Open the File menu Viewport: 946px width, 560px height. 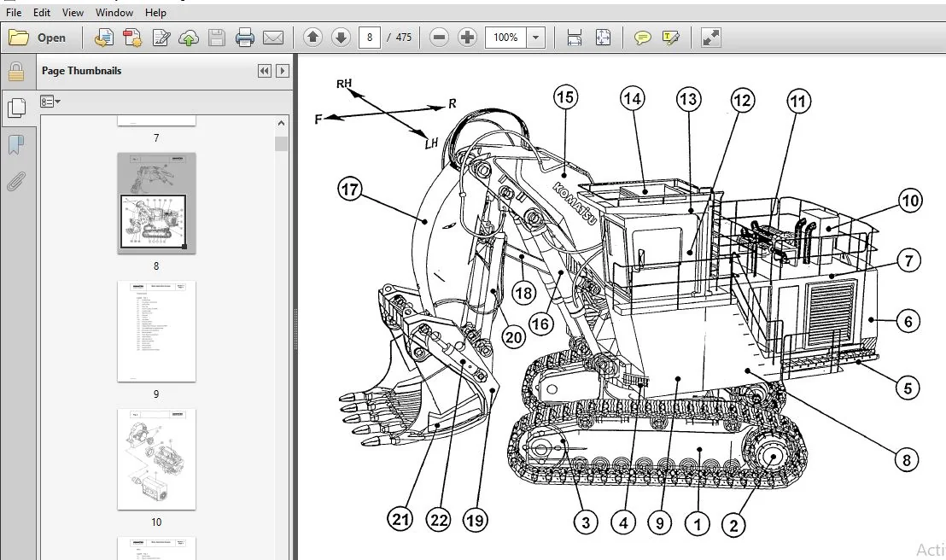(x=14, y=12)
